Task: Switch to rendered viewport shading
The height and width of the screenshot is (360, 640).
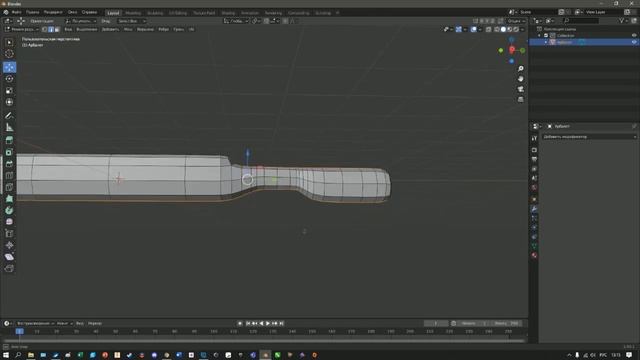Action: (x=516, y=29)
